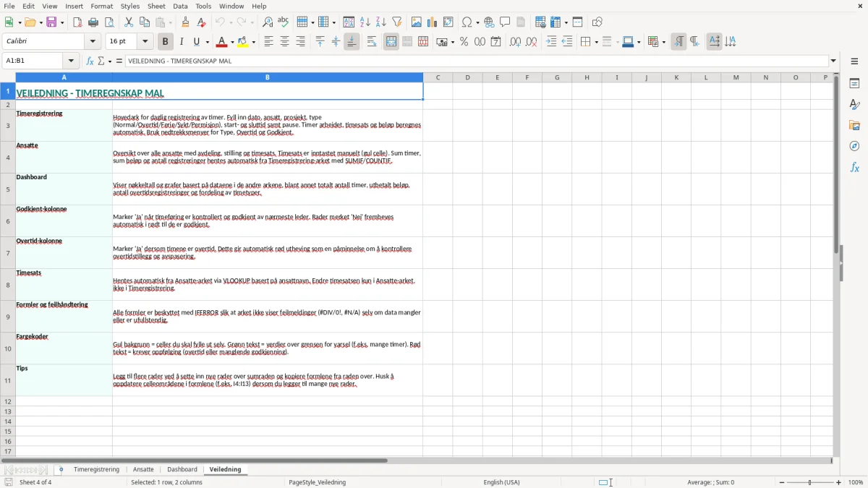Image resolution: width=868 pixels, height=488 pixels.
Task: Open the Font Name dropdown
Action: (93, 42)
